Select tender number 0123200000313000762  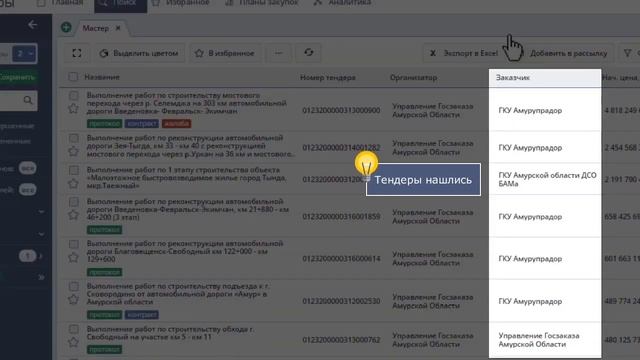click(341, 340)
